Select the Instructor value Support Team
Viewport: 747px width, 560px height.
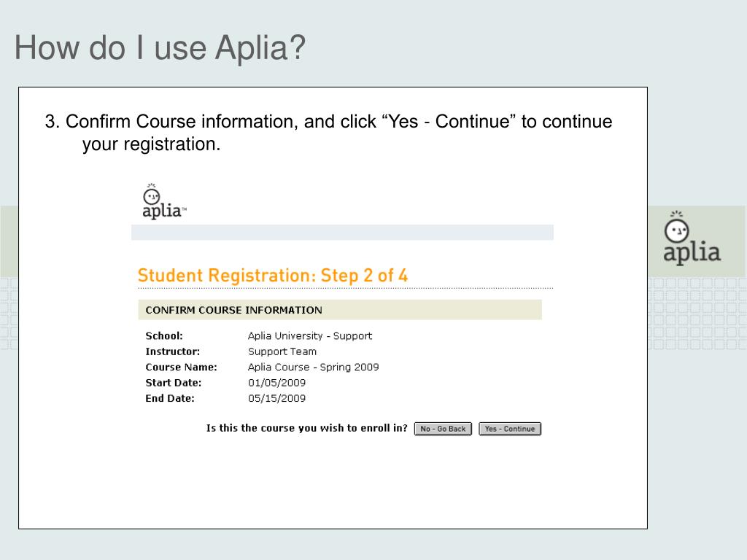coord(282,351)
